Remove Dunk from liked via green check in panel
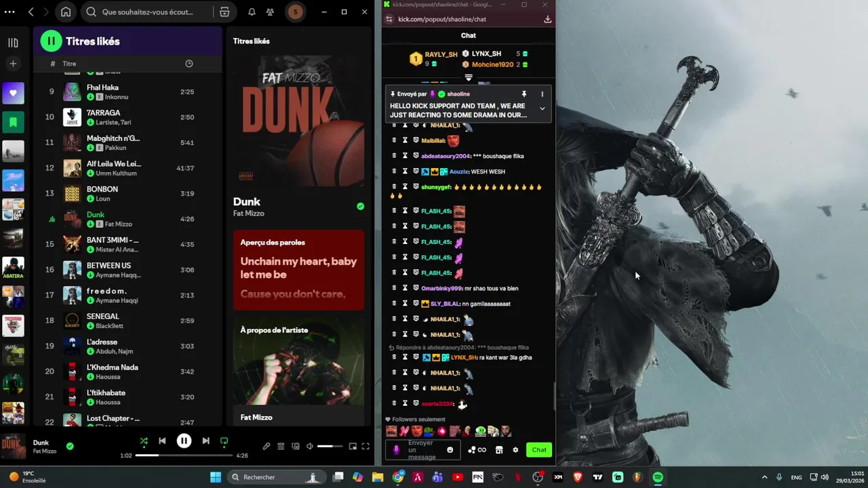 click(360, 206)
